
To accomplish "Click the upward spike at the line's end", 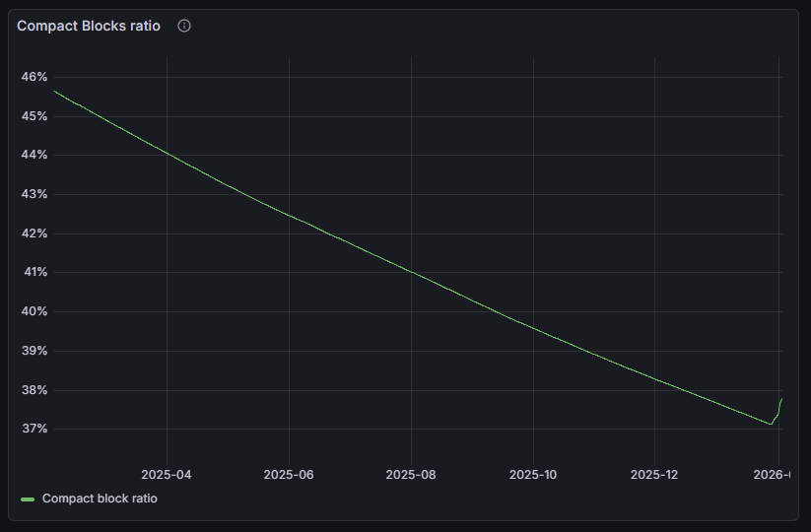I will 781,399.
